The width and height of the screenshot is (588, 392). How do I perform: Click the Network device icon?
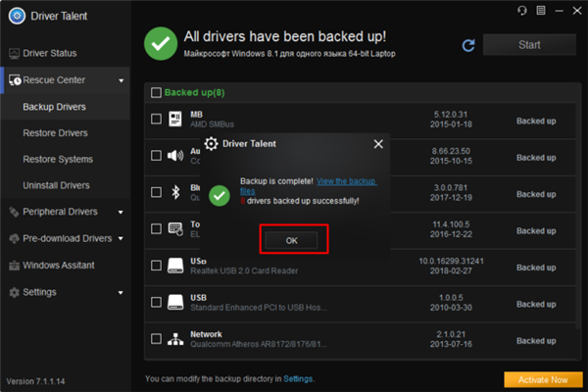tap(175, 339)
